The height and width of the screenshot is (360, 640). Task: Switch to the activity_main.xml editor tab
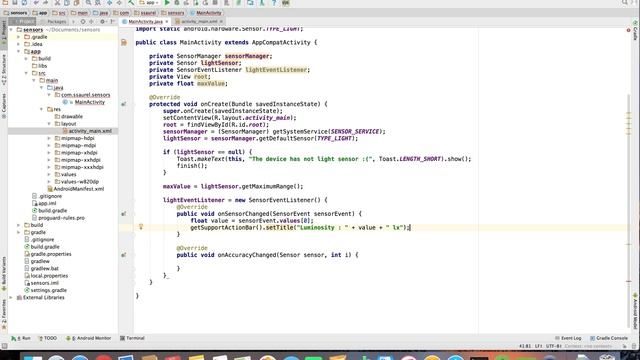tap(199, 21)
